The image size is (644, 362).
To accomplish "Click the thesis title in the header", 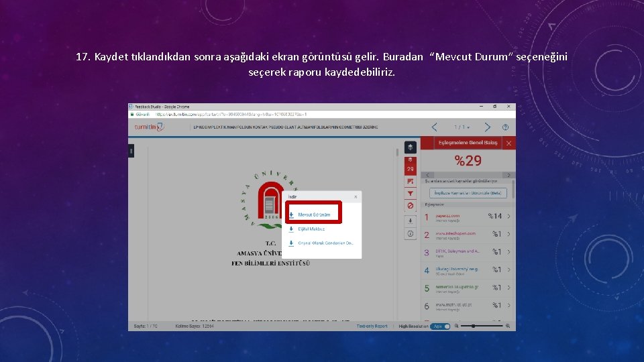I will [x=286, y=127].
